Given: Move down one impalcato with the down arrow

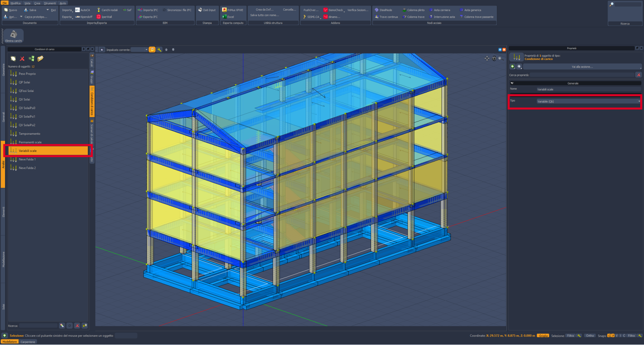Looking at the screenshot, I should (x=173, y=50).
